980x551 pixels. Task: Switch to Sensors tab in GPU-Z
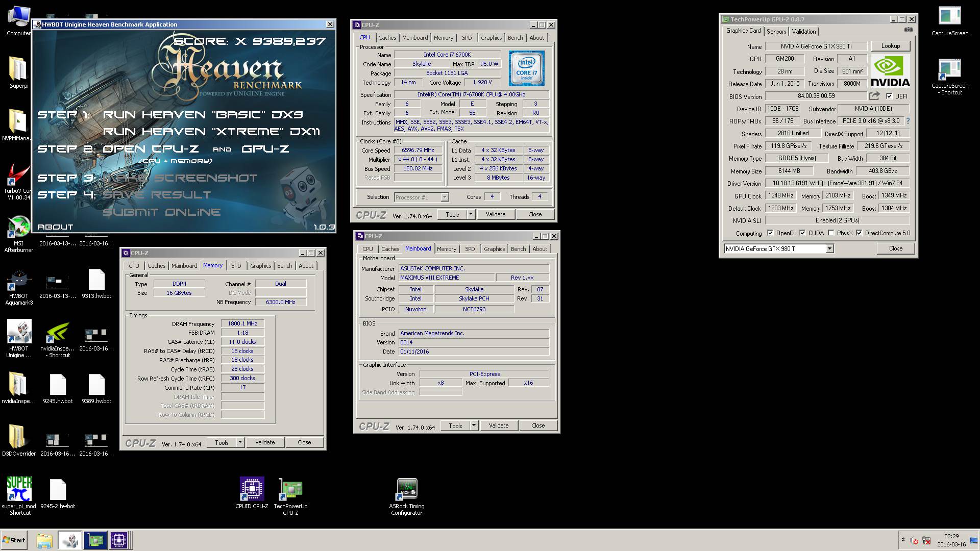(x=776, y=31)
